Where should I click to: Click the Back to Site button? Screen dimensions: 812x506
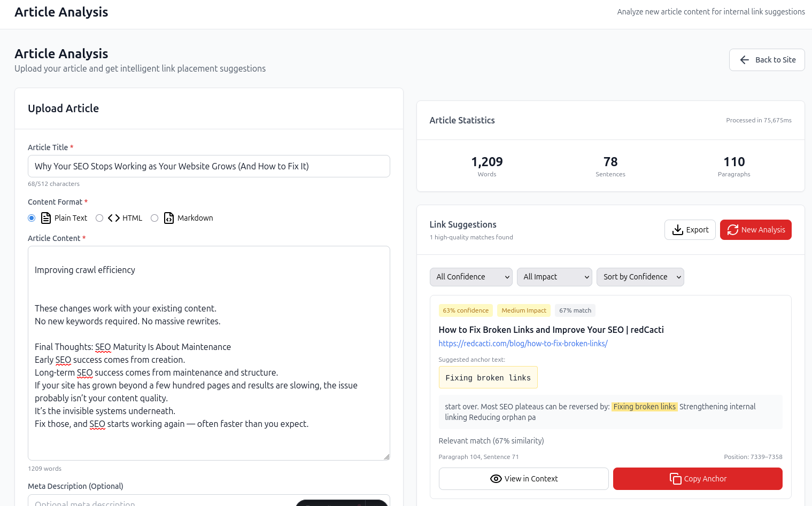[x=767, y=60]
